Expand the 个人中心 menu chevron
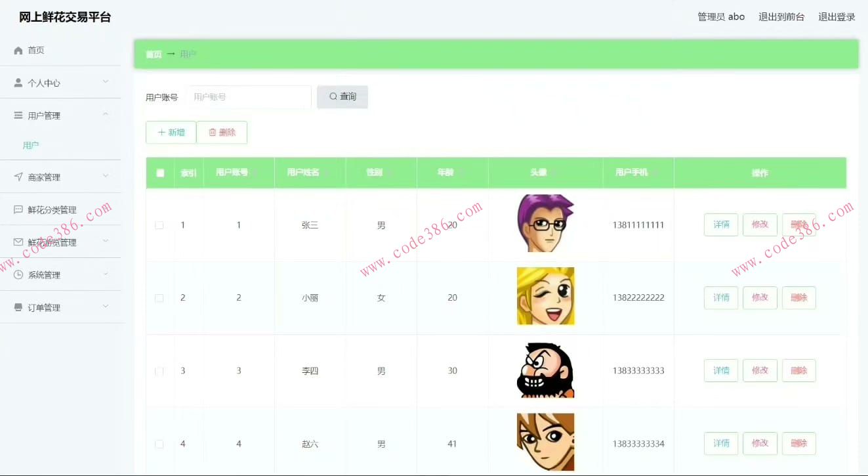 pos(106,82)
